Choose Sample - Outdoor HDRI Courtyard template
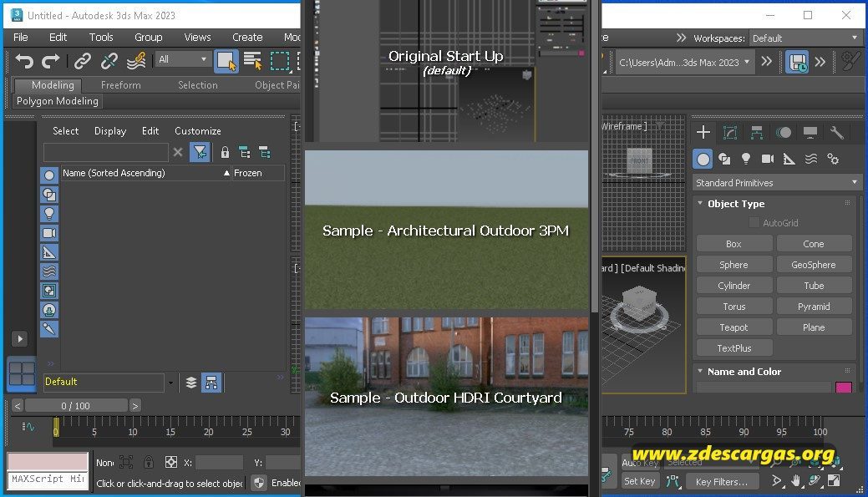 pos(447,397)
